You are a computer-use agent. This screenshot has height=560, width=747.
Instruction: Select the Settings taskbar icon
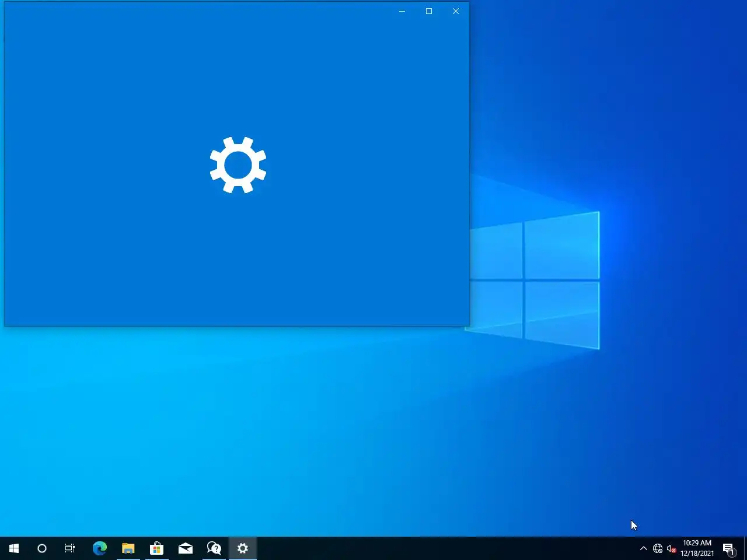pos(243,548)
